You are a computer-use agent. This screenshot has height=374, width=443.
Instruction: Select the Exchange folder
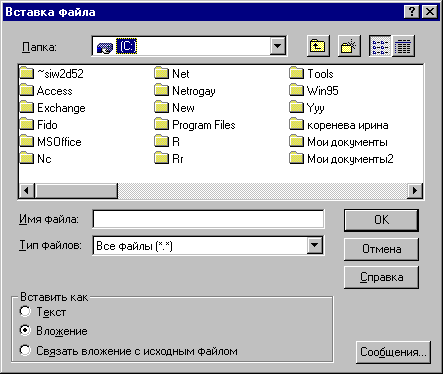click(x=53, y=108)
